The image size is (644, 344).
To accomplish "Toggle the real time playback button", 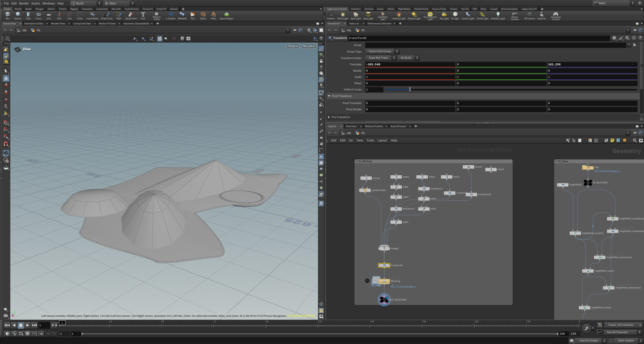I will 28,333.
